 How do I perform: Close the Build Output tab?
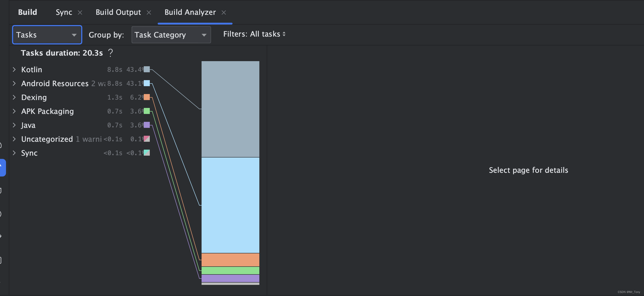tap(149, 13)
